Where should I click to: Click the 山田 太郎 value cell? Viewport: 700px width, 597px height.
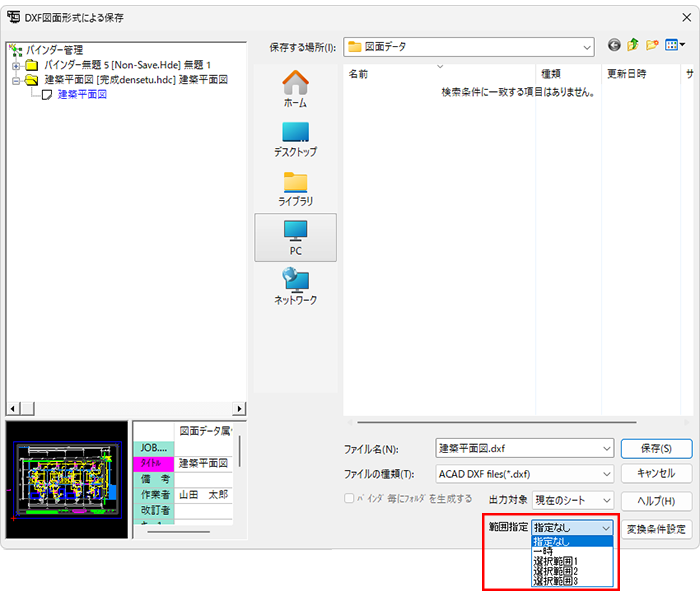[x=204, y=495]
